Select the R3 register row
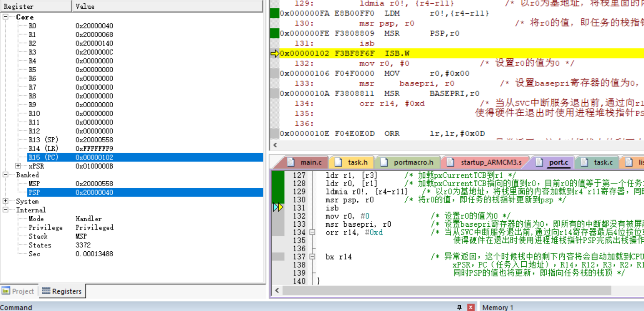Viewport: 644px width, 311px height. tap(132, 52)
